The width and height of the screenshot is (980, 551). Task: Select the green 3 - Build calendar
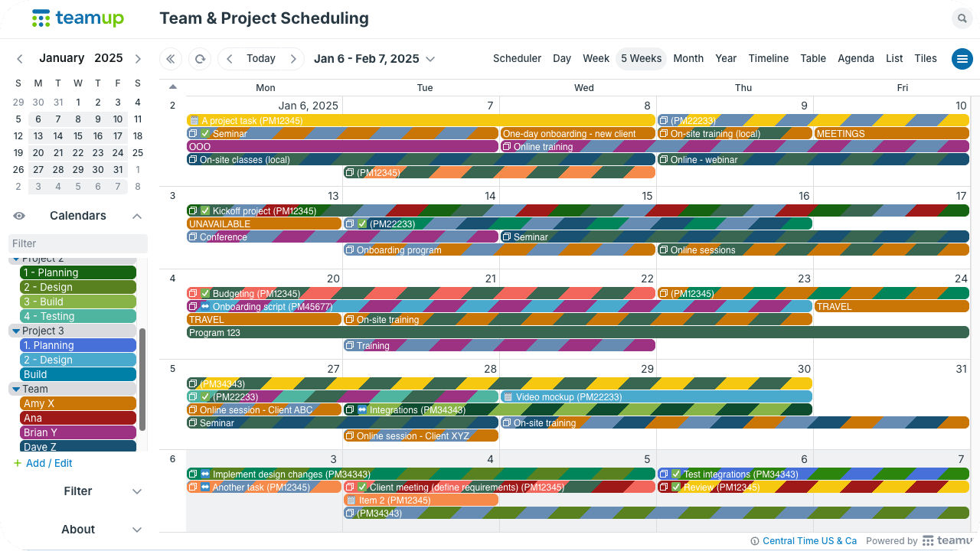tap(78, 302)
